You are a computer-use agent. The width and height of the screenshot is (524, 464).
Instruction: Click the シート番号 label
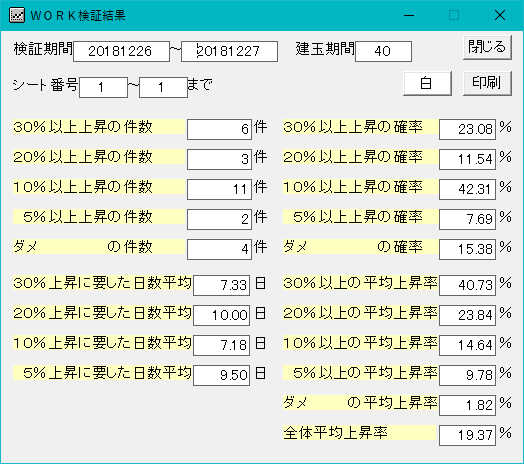click(x=45, y=85)
